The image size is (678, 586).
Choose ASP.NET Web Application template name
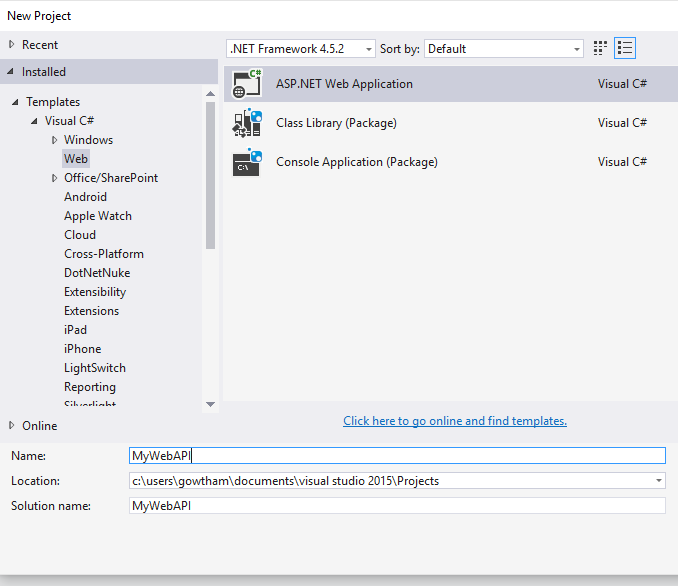point(344,83)
